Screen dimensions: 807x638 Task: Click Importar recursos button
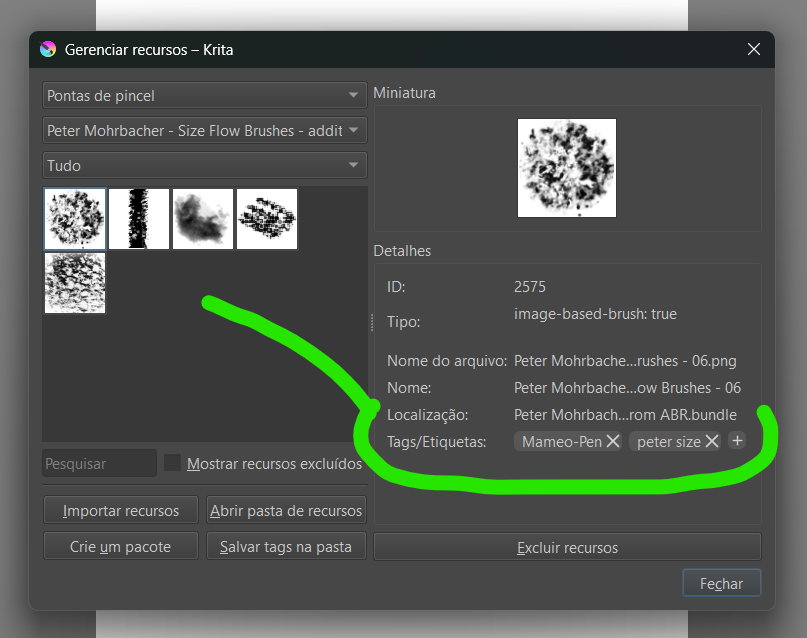pyautogui.click(x=121, y=510)
